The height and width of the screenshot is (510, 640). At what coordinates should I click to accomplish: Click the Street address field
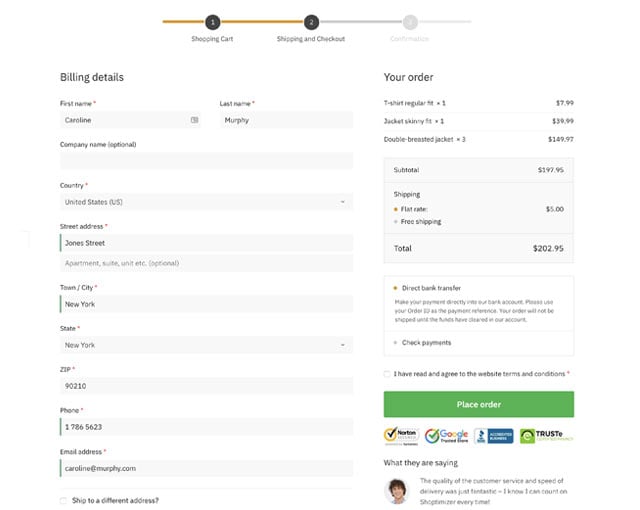pos(207,243)
